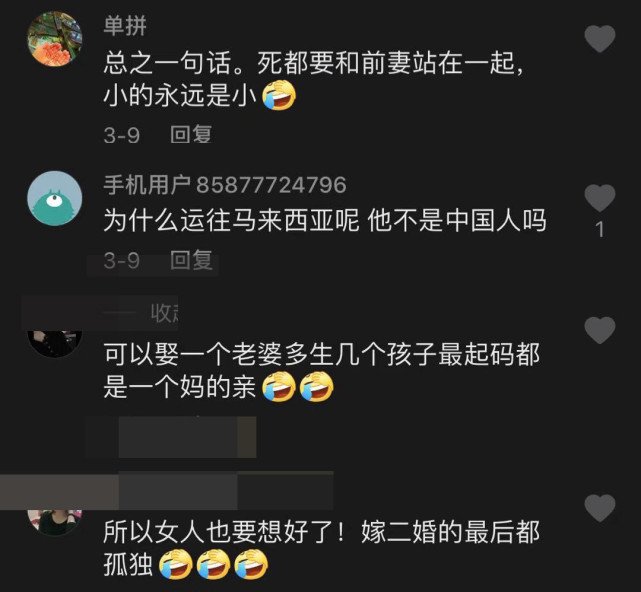Like the 嫁二婚 comment at the bottom
This screenshot has width=641, height=592.
pyautogui.click(x=600, y=508)
